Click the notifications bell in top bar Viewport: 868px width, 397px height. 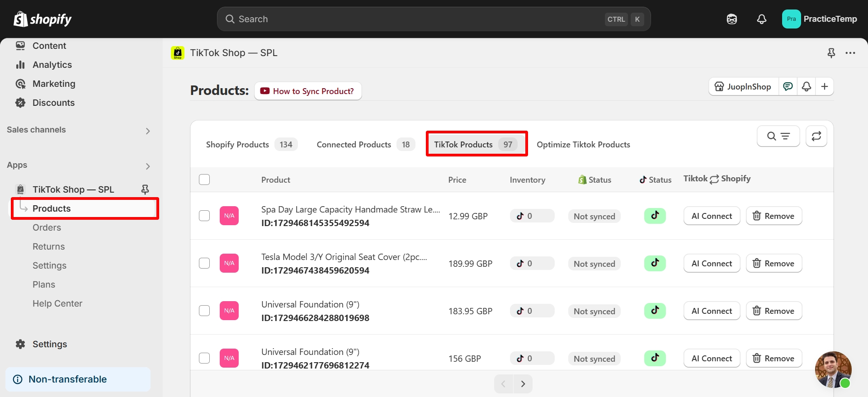pos(762,19)
